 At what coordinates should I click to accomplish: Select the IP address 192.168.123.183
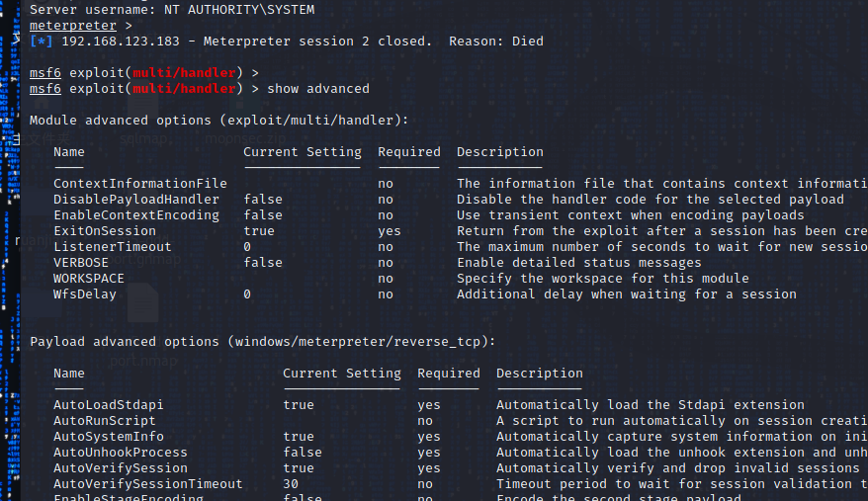point(121,41)
